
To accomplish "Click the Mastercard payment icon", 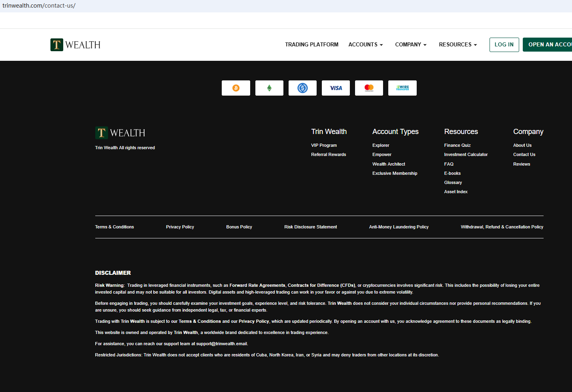I will [x=369, y=88].
